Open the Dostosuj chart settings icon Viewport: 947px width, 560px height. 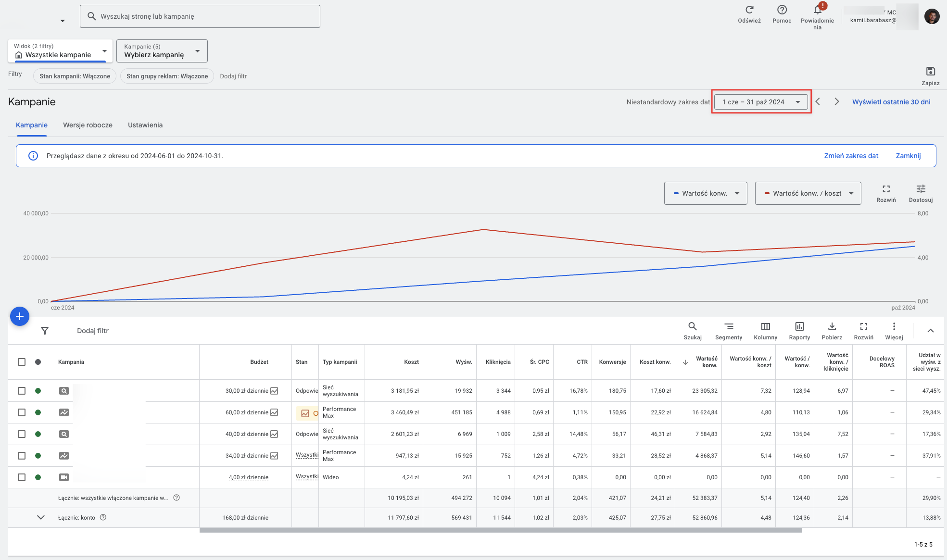coord(921,189)
